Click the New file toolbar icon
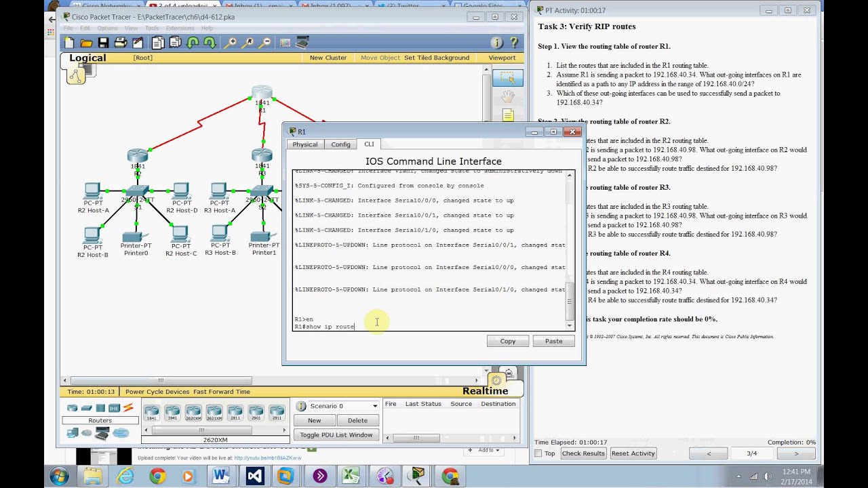 (x=69, y=43)
